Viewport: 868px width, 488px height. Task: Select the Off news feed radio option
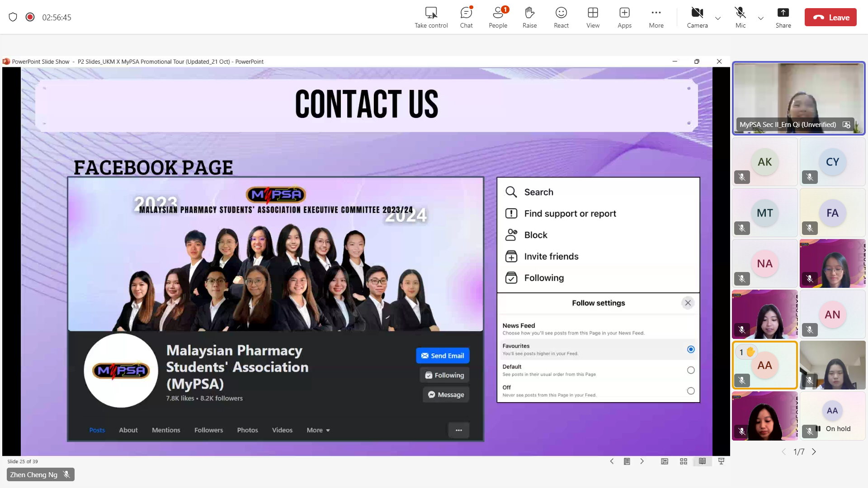point(691,391)
